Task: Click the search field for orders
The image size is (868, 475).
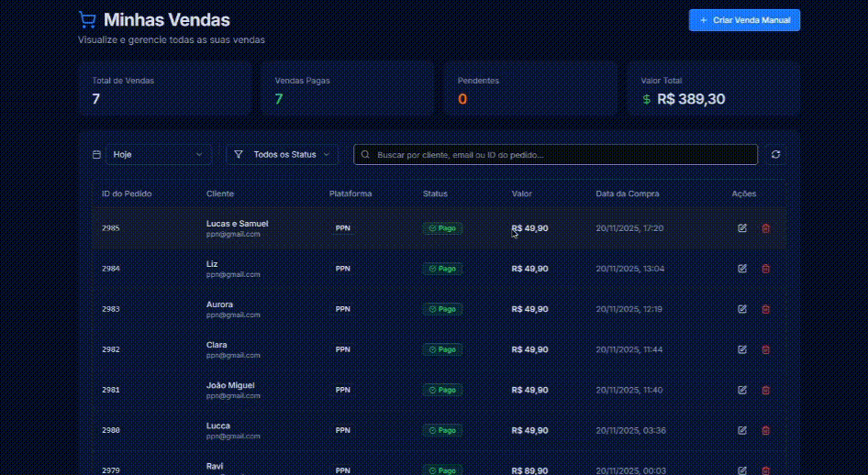Action: (556, 155)
